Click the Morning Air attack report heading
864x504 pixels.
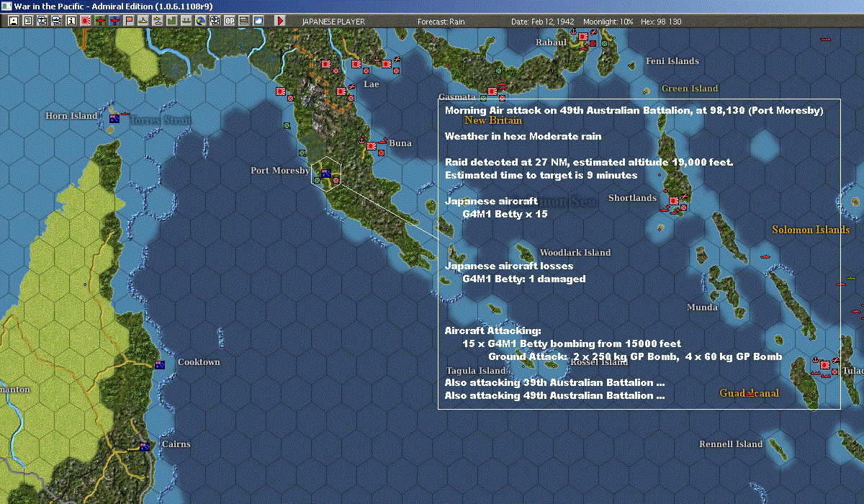pos(634,111)
